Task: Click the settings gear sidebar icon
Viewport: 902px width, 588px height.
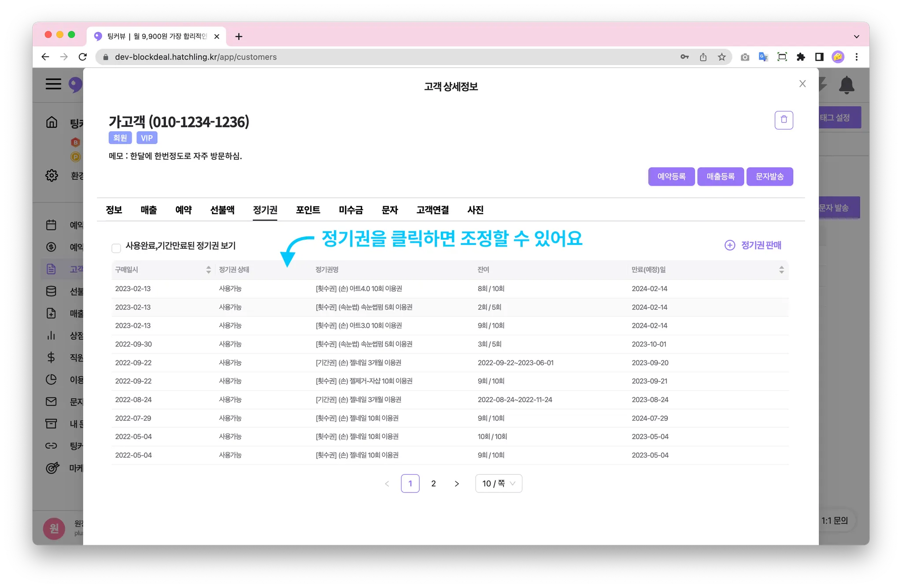Action: [52, 175]
